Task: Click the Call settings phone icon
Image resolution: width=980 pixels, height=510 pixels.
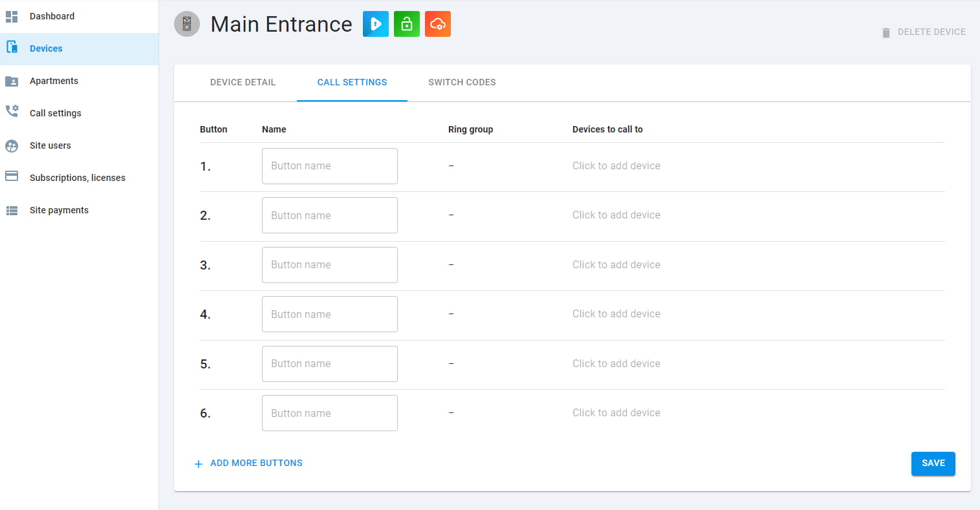Action: (x=12, y=111)
